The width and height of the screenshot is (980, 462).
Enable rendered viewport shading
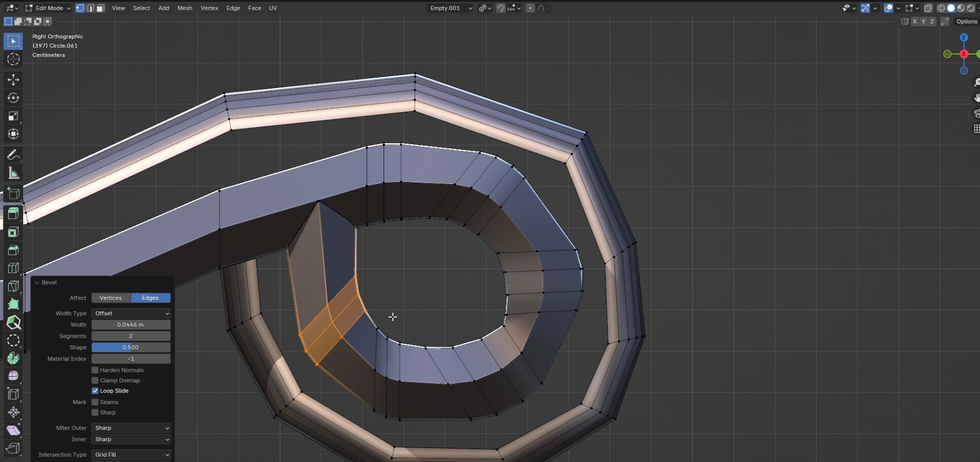click(971, 8)
